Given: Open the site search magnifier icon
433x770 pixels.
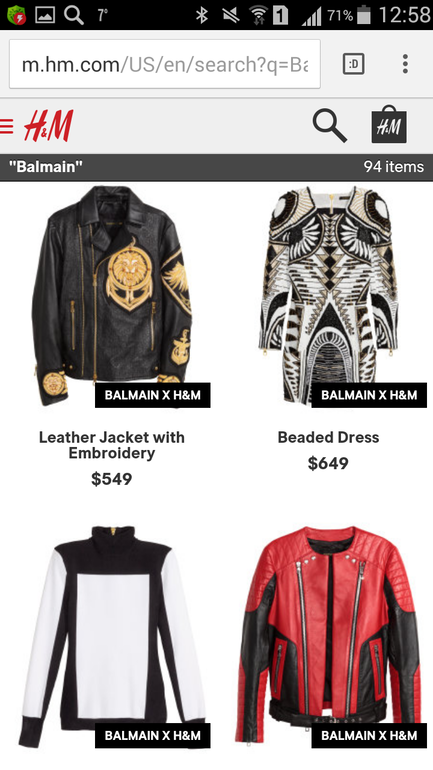Looking at the screenshot, I should tap(329, 126).
